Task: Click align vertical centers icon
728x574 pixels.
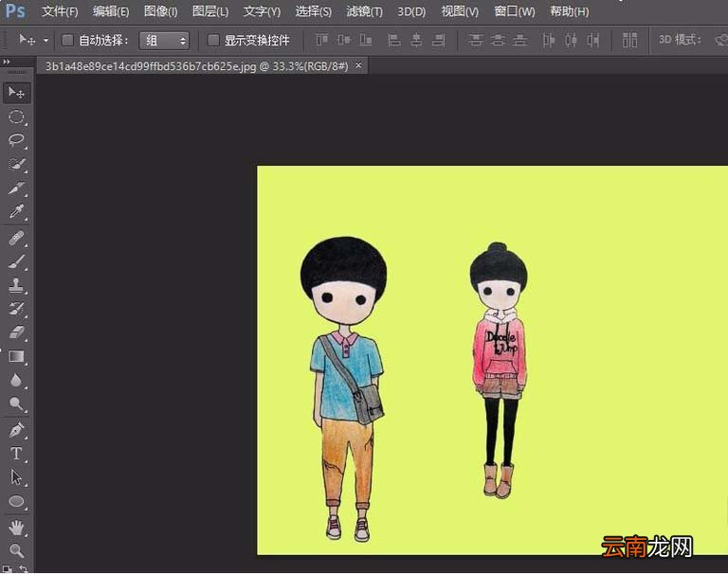Action: pyautogui.click(x=344, y=40)
